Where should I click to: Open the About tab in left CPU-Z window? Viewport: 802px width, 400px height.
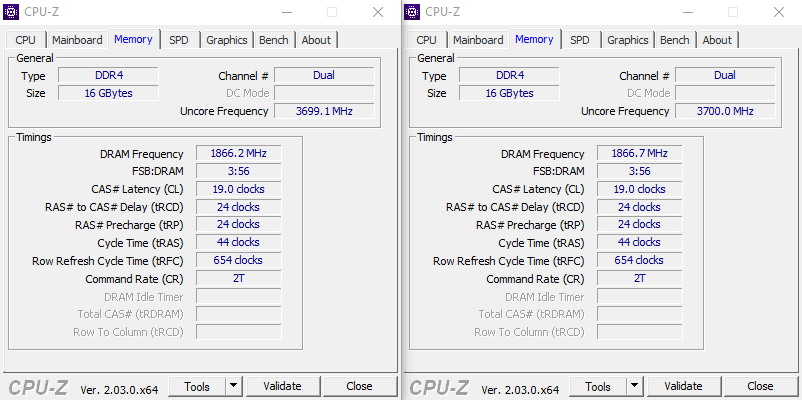click(316, 40)
